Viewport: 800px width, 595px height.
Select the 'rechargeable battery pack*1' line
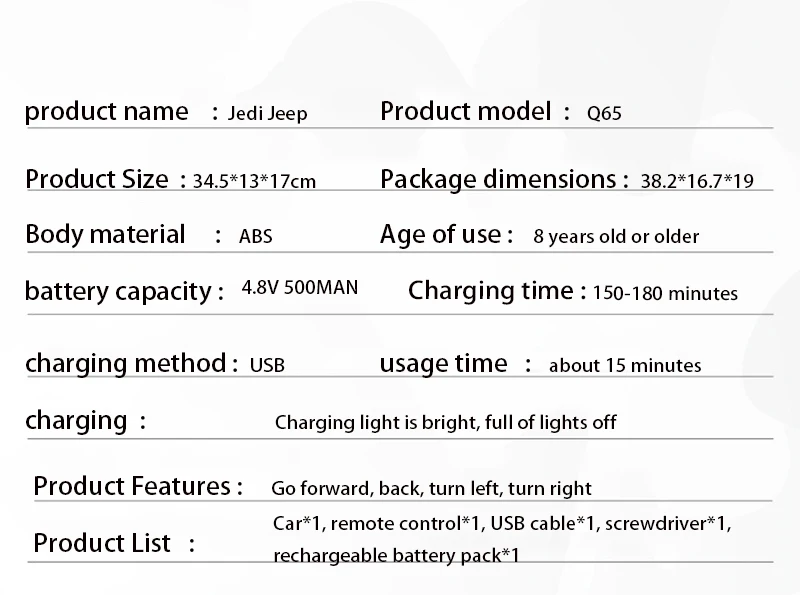pyautogui.click(x=396, y=555)
